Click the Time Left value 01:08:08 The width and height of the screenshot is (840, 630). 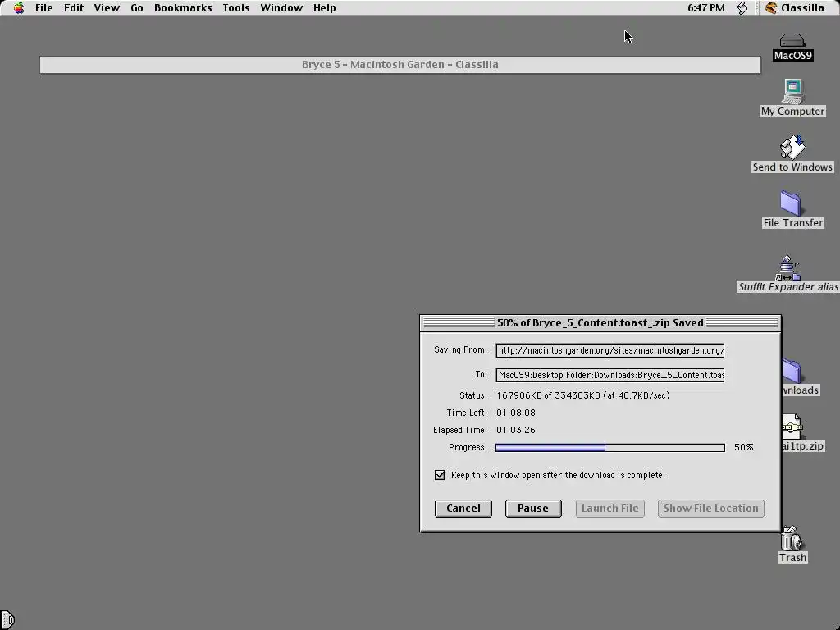(x=515, y=413)
